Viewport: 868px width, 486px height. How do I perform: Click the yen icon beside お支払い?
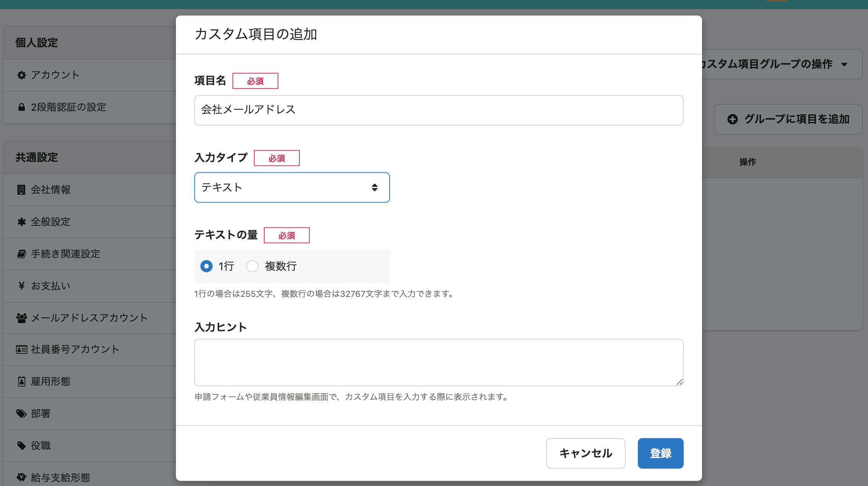click(x=21, y=286)
